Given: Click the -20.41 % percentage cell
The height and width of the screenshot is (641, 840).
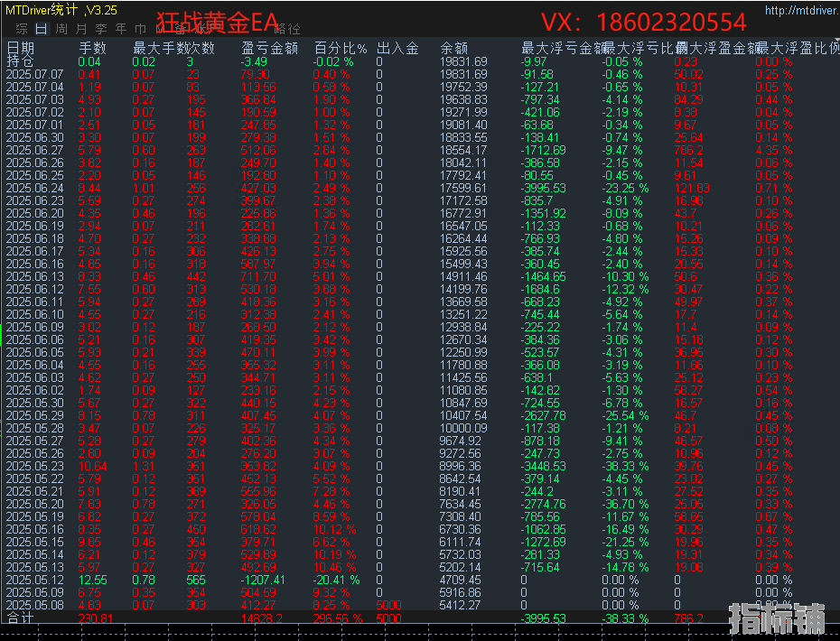Looking at the screenshot, I should (336, 580).
